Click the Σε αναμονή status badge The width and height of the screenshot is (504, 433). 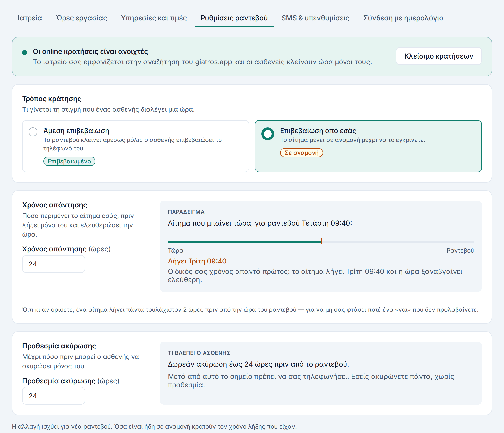click(301, 153)
